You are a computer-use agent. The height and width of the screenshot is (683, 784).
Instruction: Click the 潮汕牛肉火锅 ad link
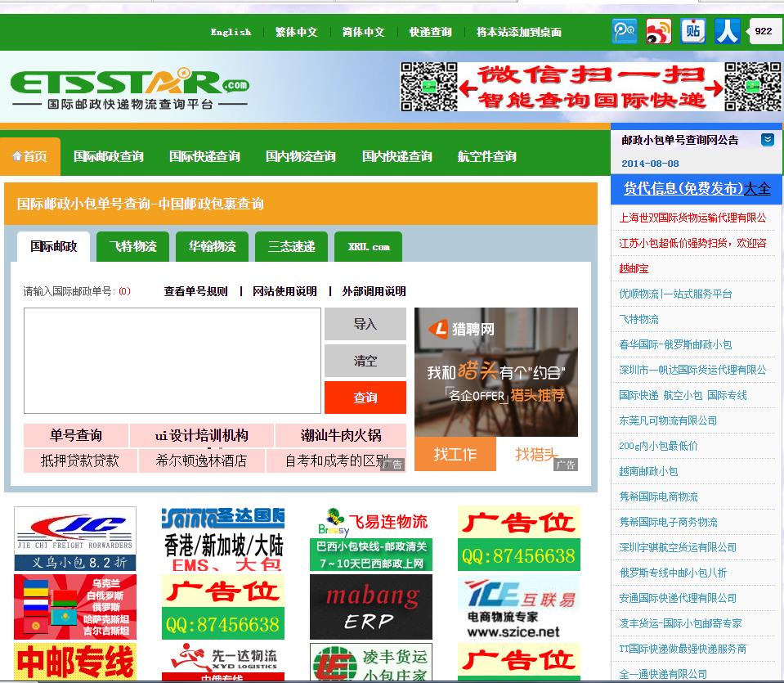[341, 435]
